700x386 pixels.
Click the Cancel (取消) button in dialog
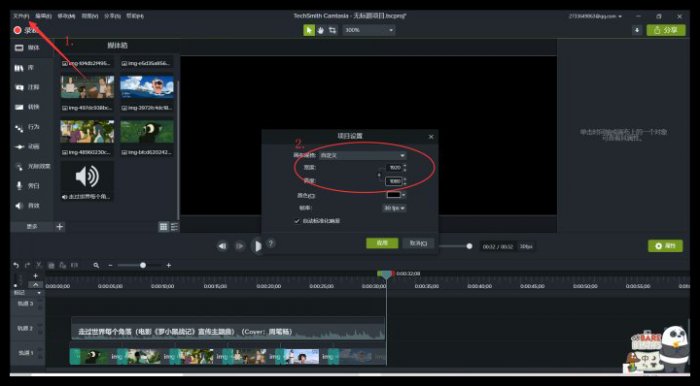[x=418, y=243]
